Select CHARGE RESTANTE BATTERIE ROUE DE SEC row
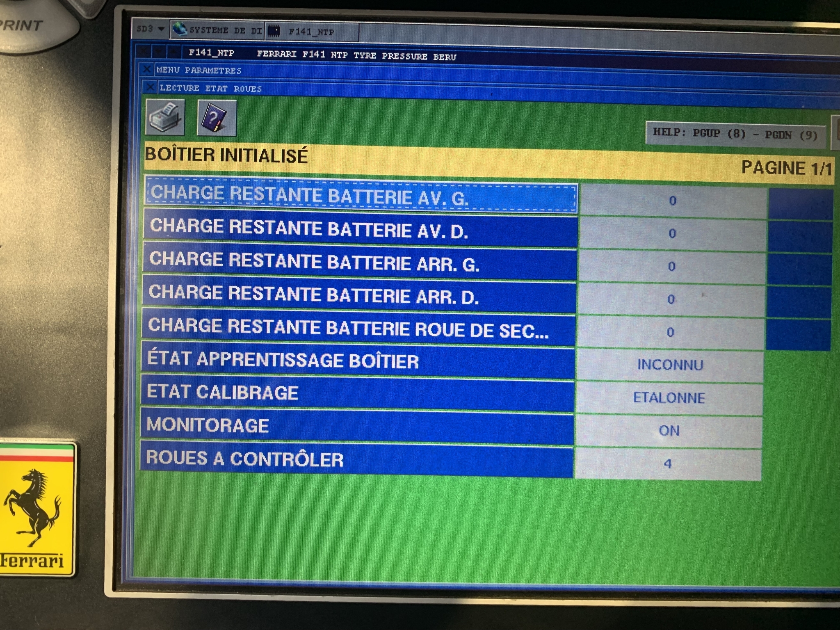 (358, 327)
